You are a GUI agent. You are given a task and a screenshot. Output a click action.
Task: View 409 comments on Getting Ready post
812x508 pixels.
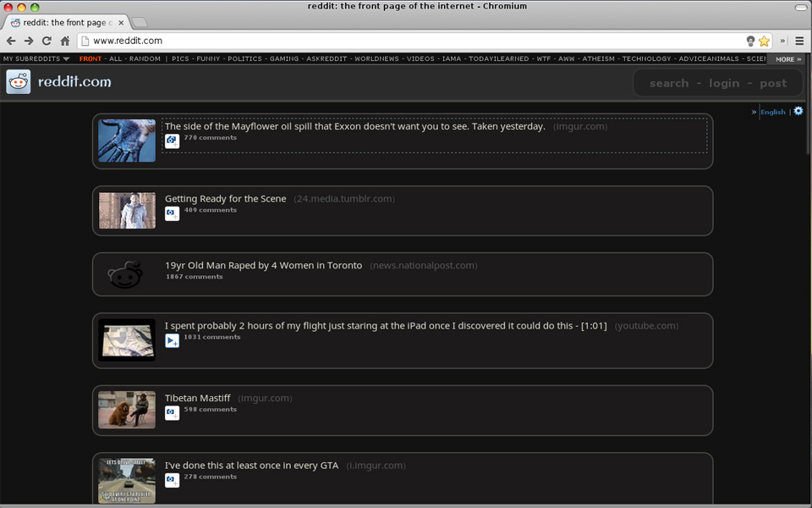tap(211, 211)
